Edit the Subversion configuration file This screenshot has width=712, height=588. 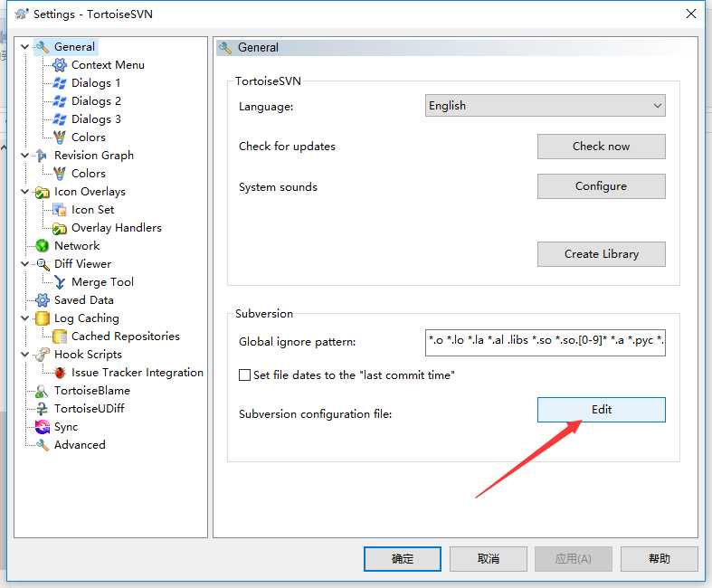(x=602, y=410)
